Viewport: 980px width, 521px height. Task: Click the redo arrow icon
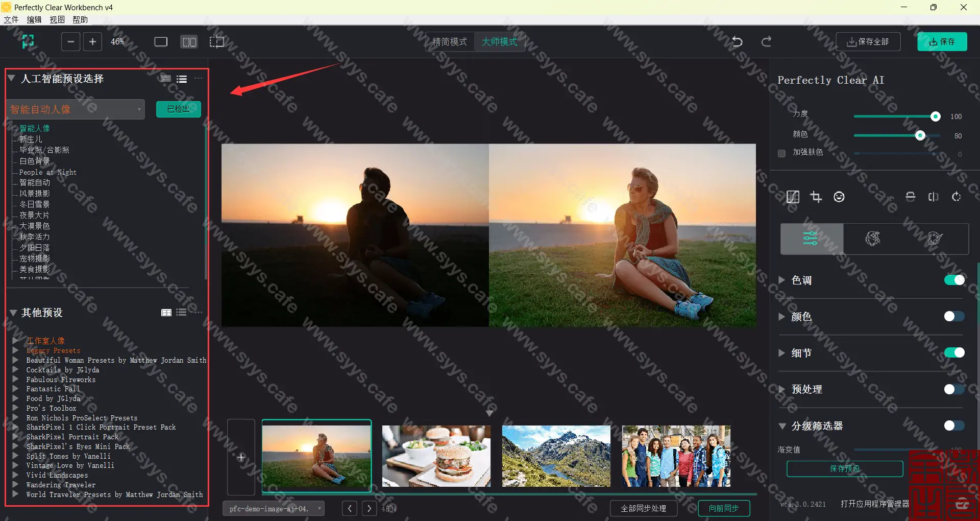click(766, 42)
